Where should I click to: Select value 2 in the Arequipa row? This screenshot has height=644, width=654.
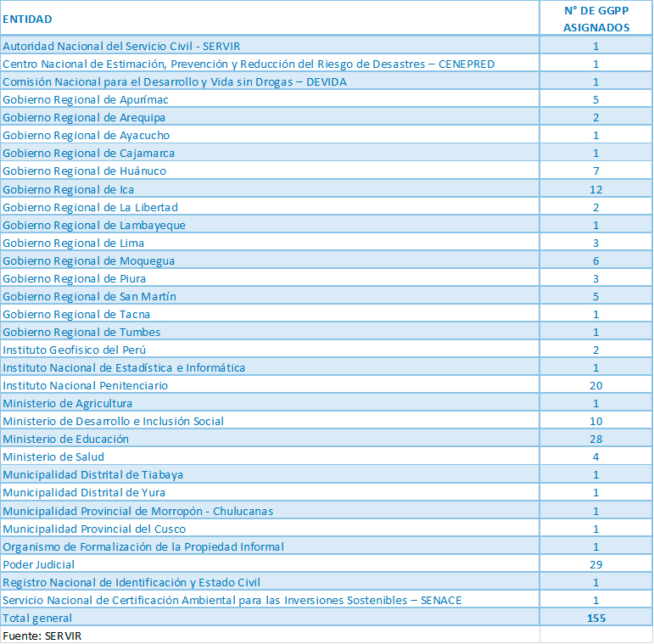pos(596,118)
